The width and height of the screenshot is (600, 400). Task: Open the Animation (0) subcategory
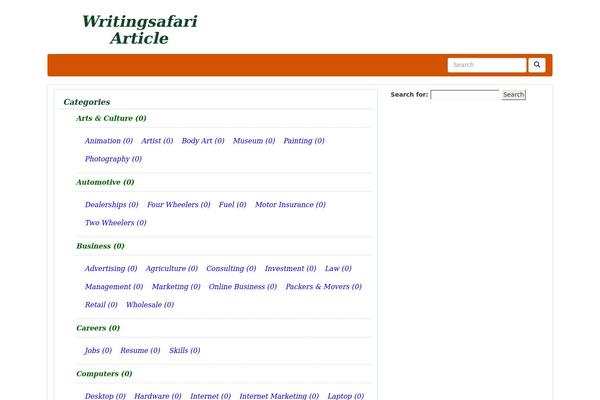pos(109,141)
